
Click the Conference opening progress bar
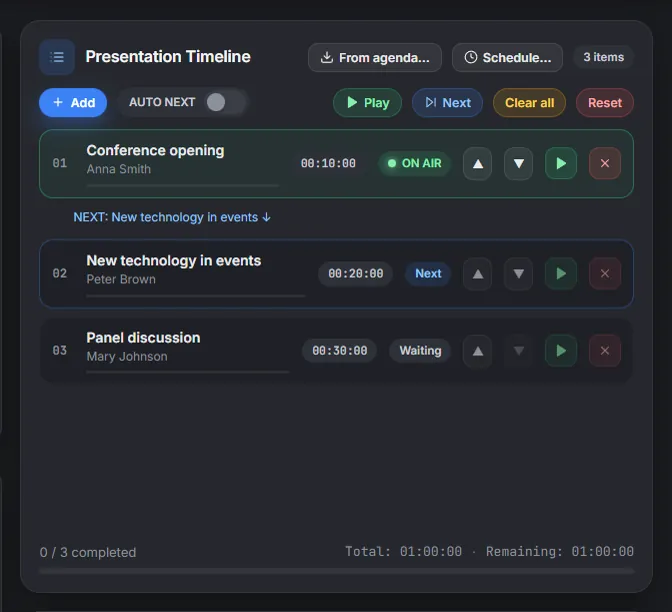[x=183, y=186]
